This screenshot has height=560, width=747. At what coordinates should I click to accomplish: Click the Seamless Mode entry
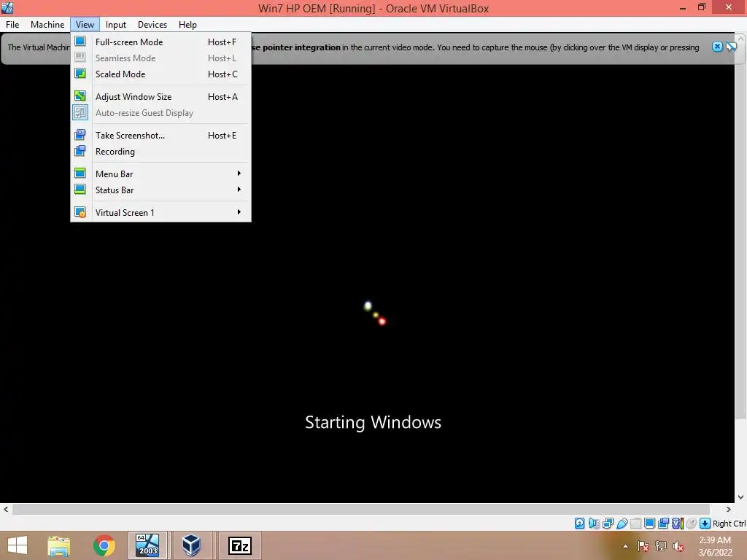[x=160, y=58]
